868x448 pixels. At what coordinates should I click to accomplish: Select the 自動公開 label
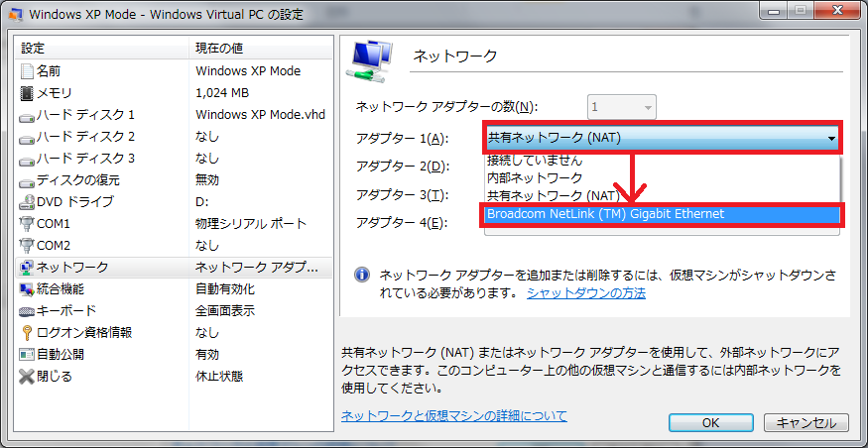(61, 354)
